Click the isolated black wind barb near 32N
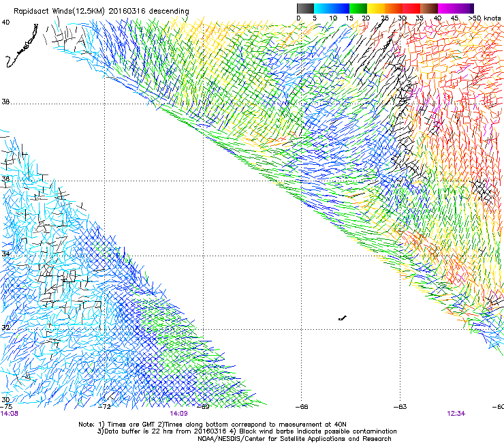The height and width of the screenshot is (443, 504). (x=343, y=318)
